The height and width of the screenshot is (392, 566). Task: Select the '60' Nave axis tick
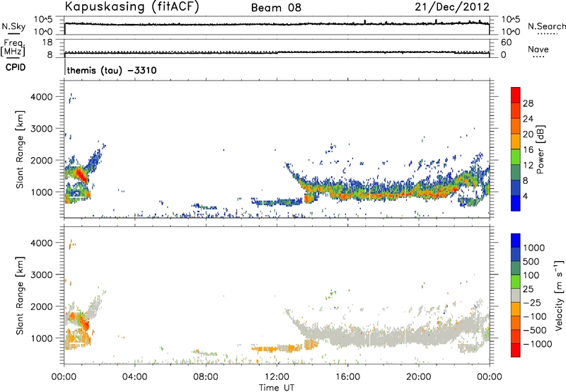[x=506, y=42]
